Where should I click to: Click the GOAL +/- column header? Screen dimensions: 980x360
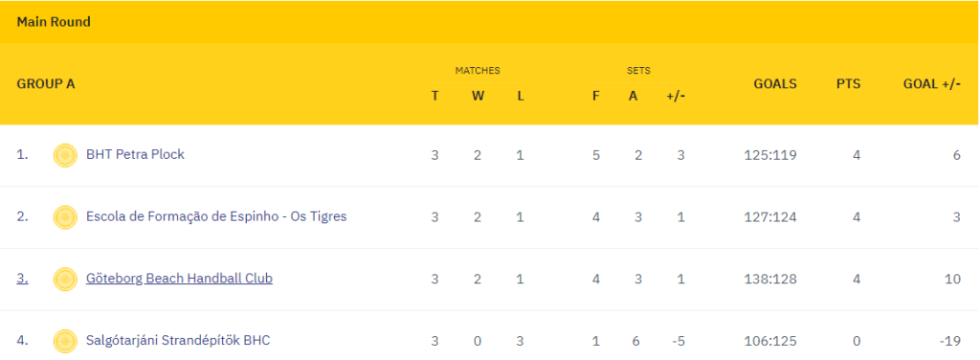click(x=932, y=83)
